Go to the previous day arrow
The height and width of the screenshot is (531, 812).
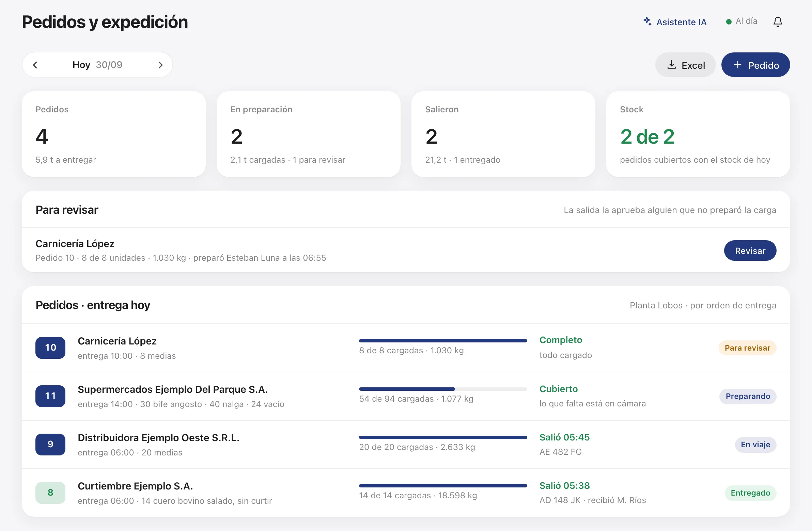pos(35,65)
